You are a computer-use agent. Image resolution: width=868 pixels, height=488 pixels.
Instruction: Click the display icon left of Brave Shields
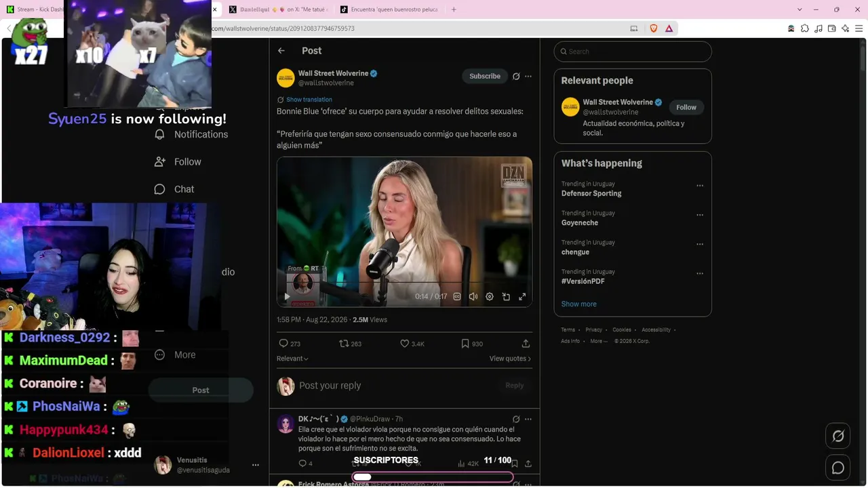tap(634, 28)
